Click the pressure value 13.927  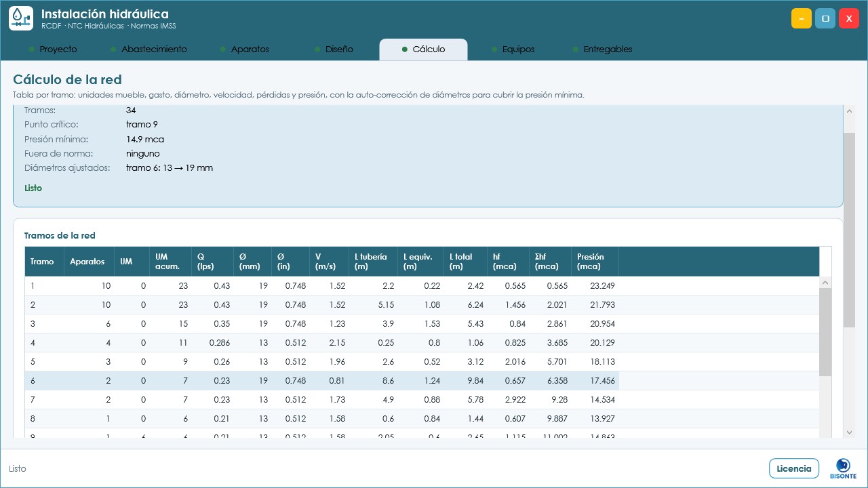click(595, 419)
